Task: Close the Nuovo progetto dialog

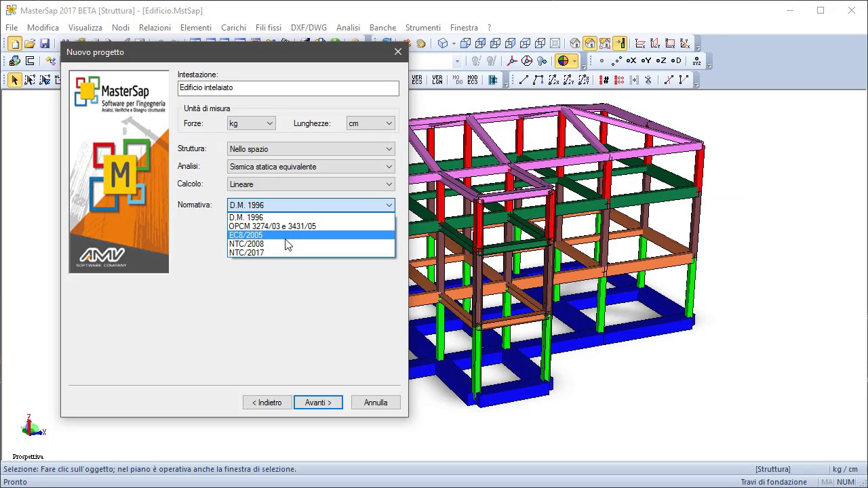Action: point(398,52)
